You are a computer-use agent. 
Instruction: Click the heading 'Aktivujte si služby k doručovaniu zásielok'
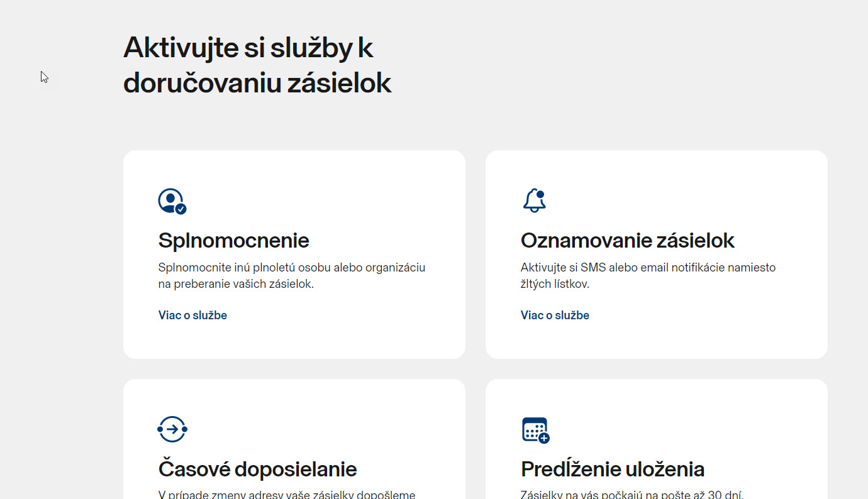pyautogui.click(x=257, y=65)
